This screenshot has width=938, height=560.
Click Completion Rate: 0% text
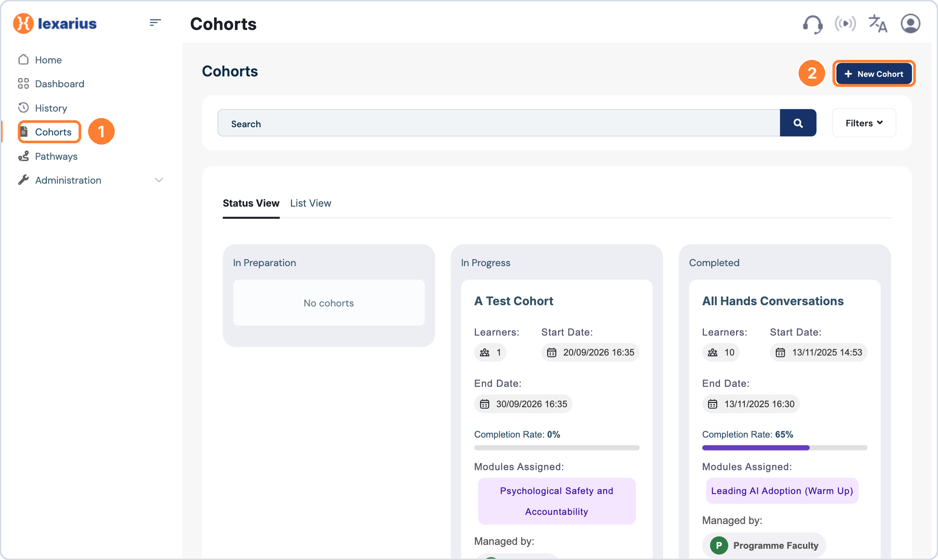click(x=517, y=435)
